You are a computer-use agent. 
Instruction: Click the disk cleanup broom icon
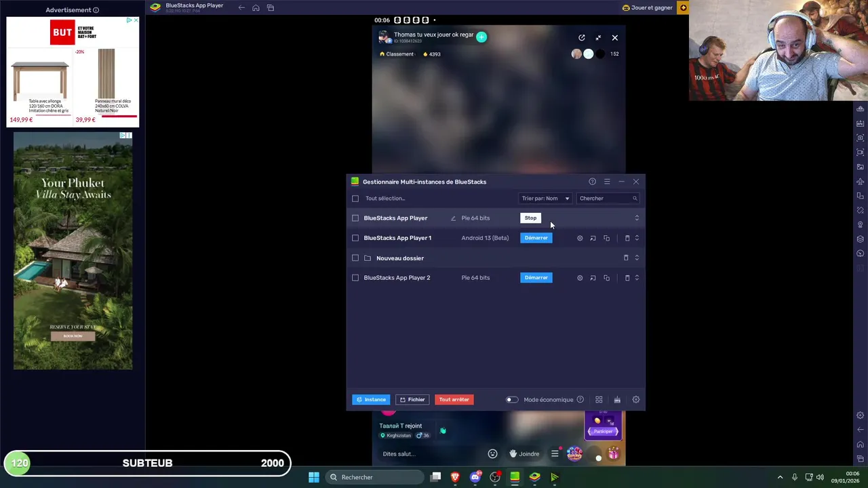point(617,400)
